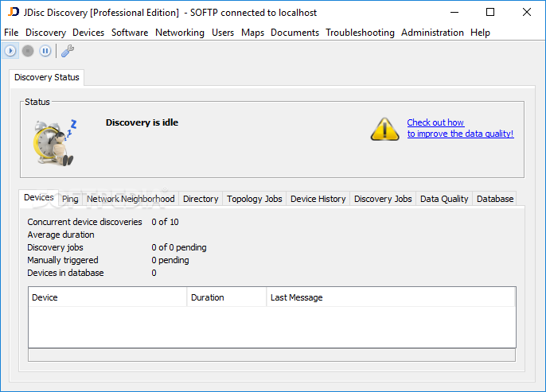The height and width of the screenshot is (392, 546).
Task: Click the stop discovery toolbar icon
Action: coord(28,51)
